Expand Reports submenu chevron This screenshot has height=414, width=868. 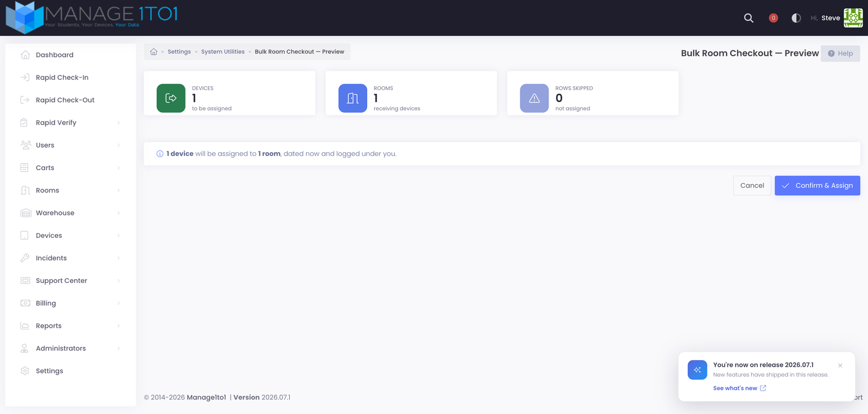point(118,326)
